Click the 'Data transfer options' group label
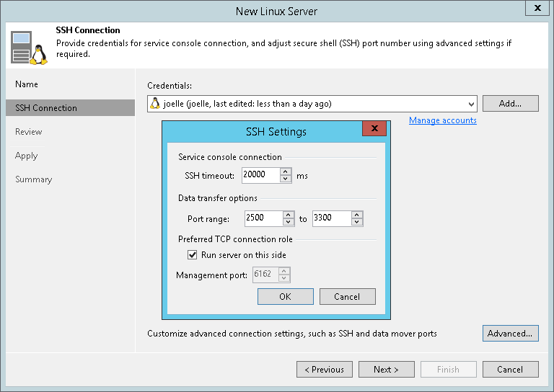 217,198
